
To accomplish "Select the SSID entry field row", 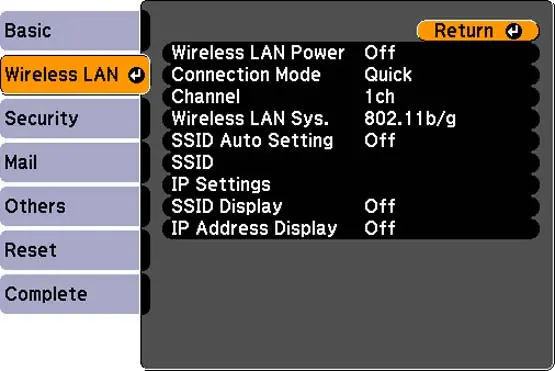I will pyautogui.click(x=351, y=162).
